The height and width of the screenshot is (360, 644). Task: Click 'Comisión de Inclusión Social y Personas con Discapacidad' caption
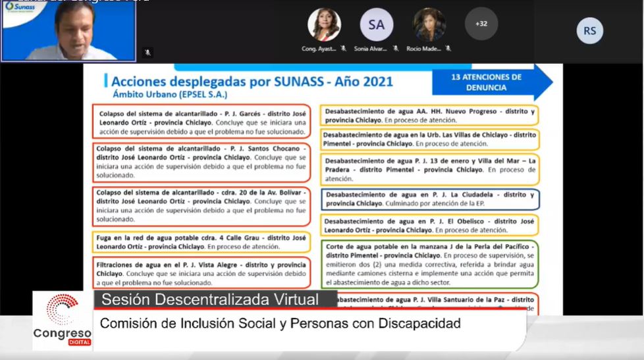pyautogui.click(x=280, y=323)
